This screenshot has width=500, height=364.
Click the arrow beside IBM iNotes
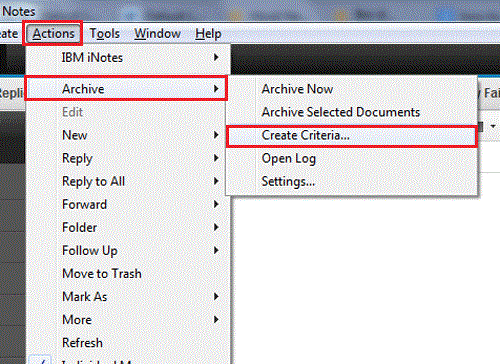click(216, 57)
